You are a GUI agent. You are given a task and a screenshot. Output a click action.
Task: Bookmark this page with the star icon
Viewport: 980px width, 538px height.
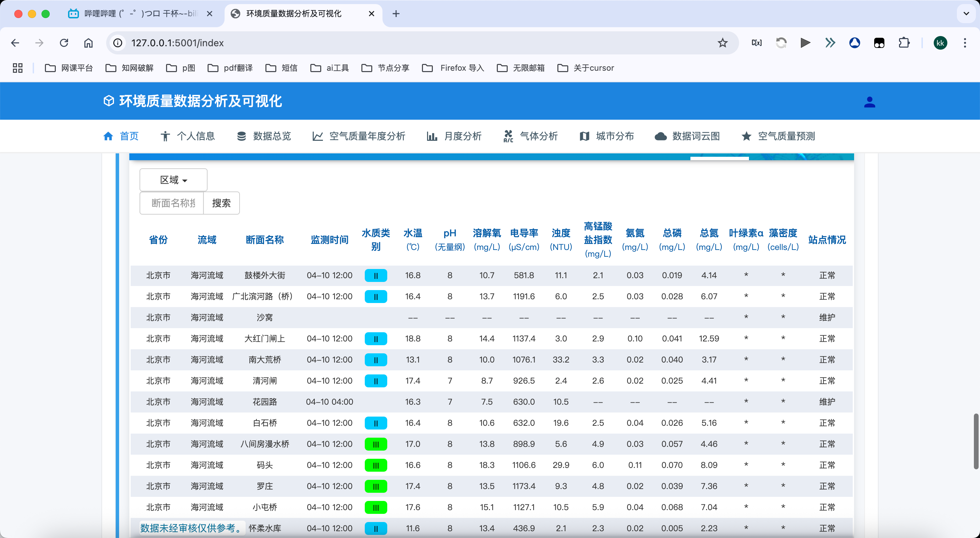(722, 43)
